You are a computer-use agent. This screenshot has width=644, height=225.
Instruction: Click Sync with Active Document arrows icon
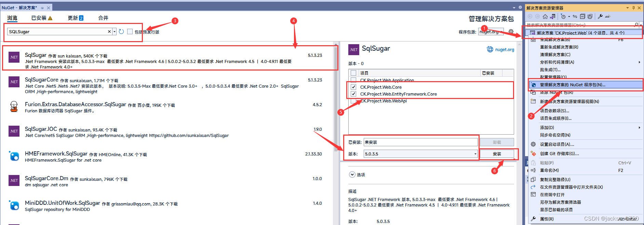click(575, 16)
